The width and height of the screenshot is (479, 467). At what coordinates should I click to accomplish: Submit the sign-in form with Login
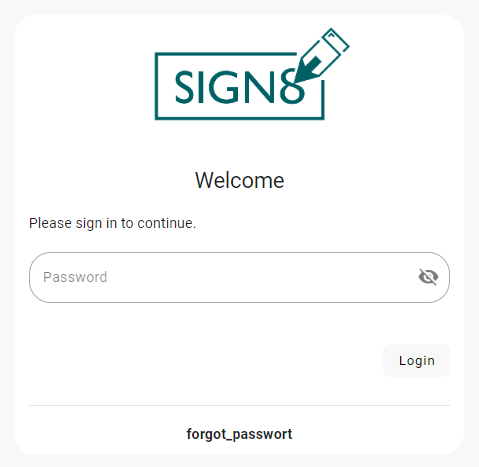(416, 361)
